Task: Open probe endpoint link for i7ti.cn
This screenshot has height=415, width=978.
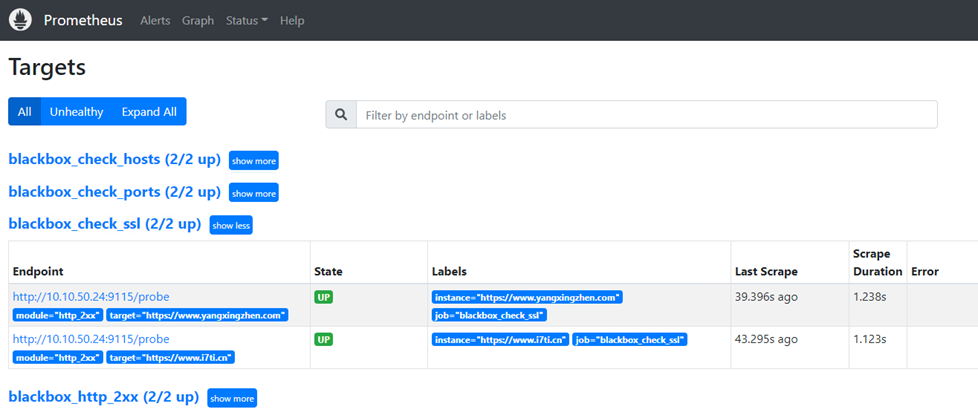Action: point(91,339)
